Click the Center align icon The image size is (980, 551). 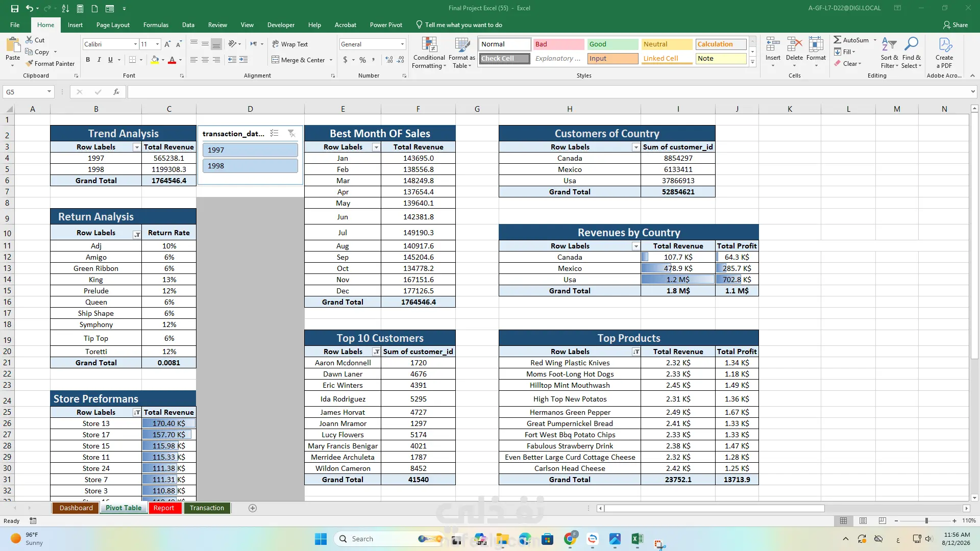coord(205,60)
